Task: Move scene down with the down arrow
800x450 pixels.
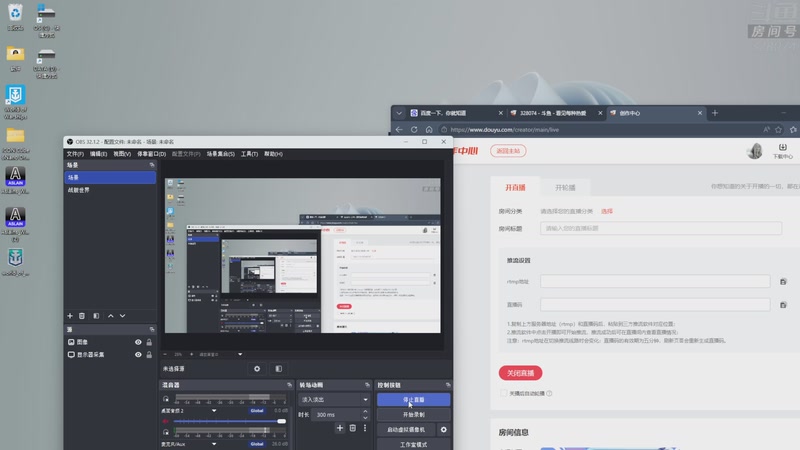Action: [x=122, y=316]
